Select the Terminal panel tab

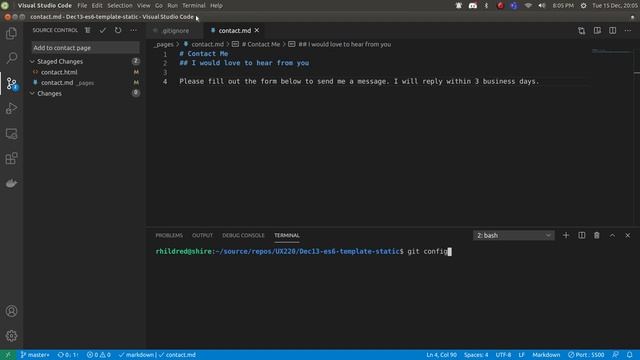287,236
